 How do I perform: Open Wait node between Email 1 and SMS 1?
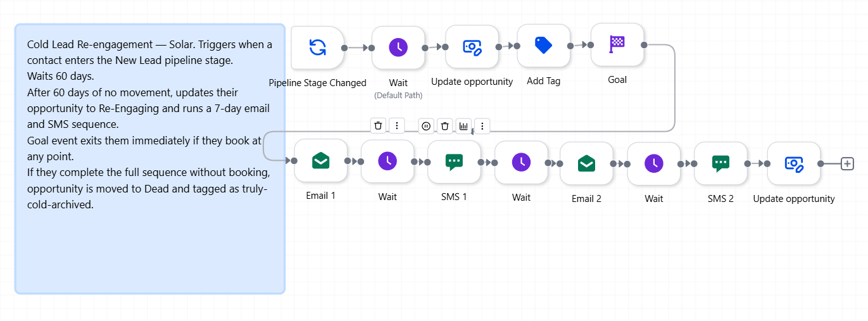[x=387, y=162]
